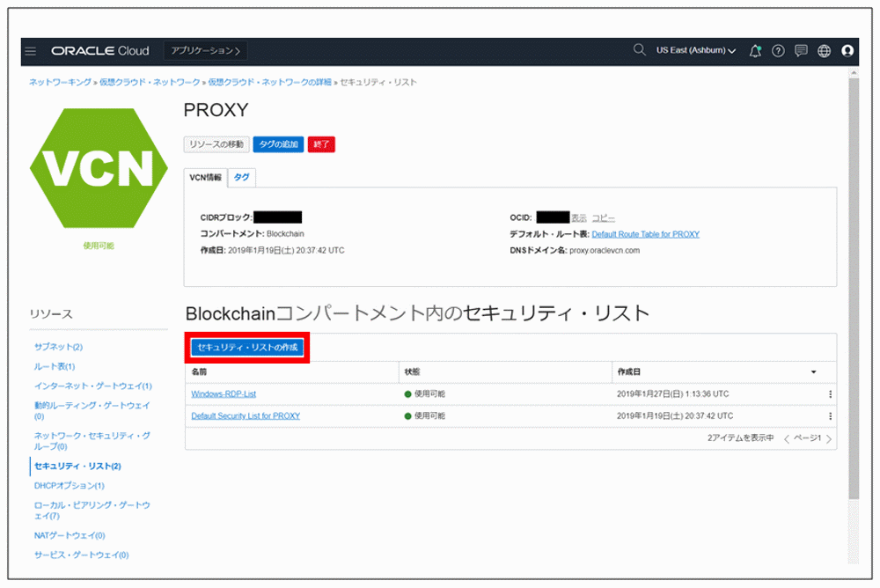The width and height of the screenshot is (880, 588).
Task: Switch to the タグ tab
Action: pos(241,176)
